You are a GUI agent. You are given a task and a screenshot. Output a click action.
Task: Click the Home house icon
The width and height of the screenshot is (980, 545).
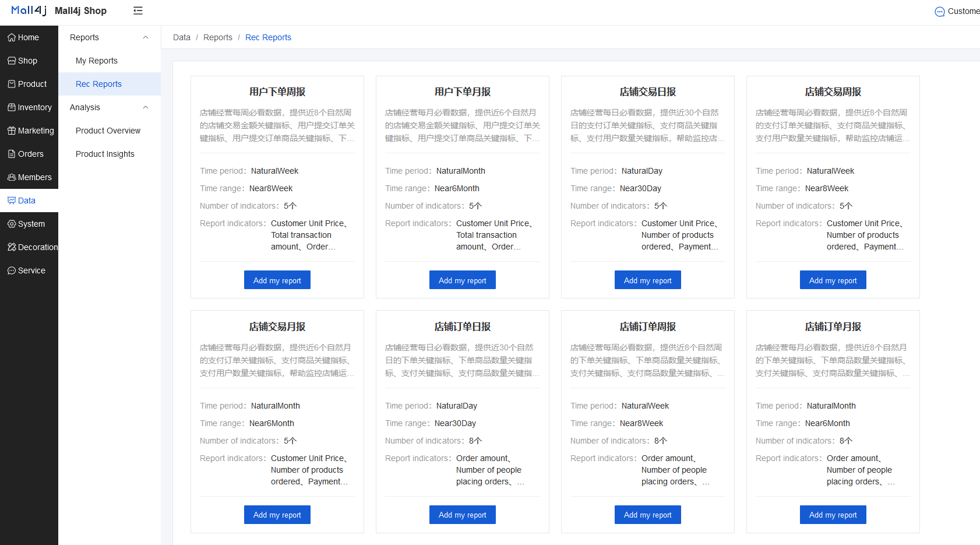tap(12, 37)
